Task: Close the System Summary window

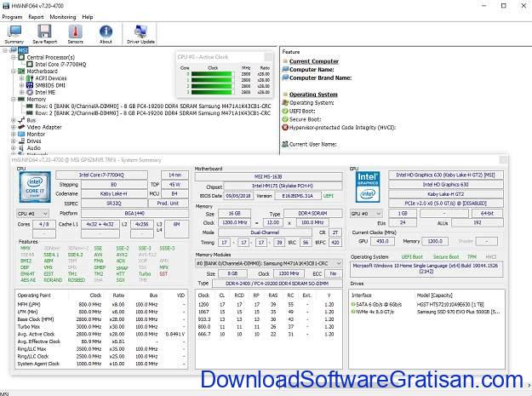Action: pyautogui.click(x=504, y=160)
